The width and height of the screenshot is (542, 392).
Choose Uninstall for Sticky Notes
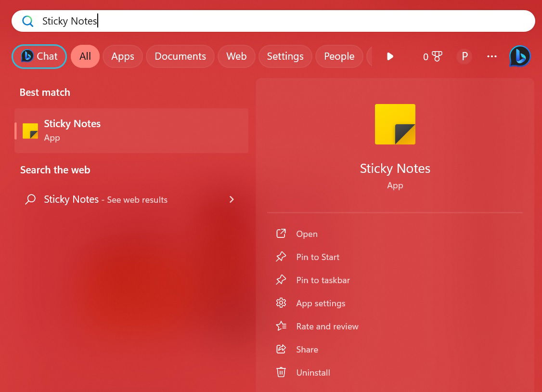313,373
